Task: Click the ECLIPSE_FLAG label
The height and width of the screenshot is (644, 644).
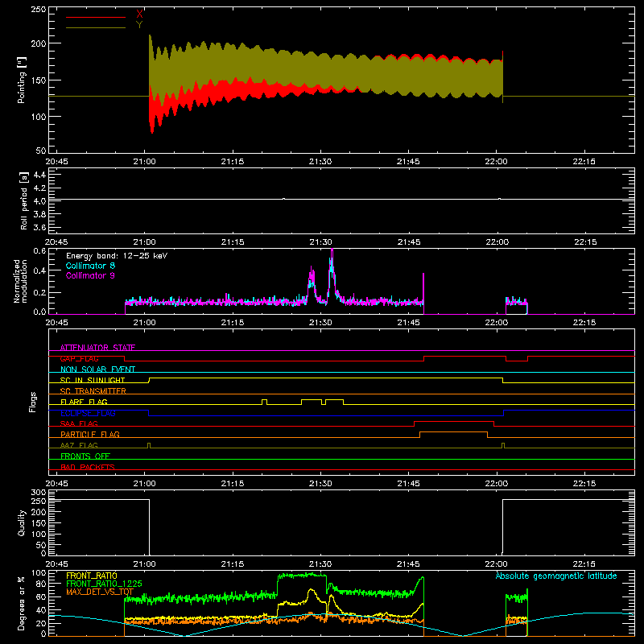Action: tap(88, 413)
